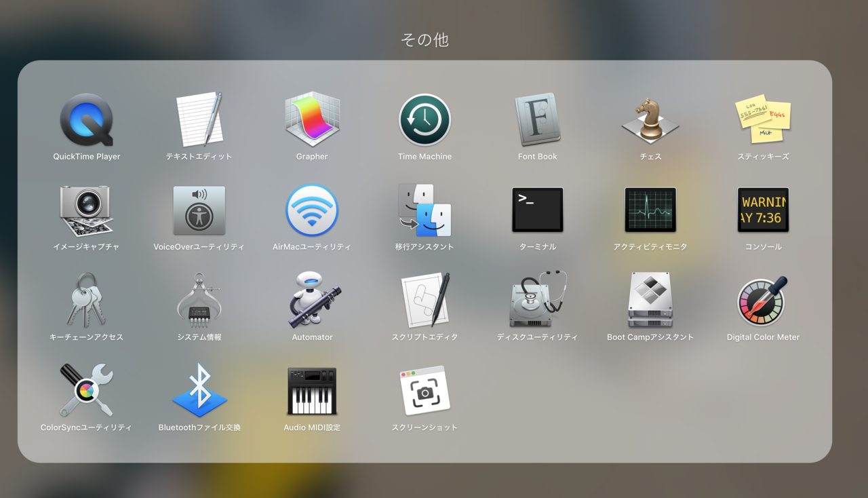The width and height of the screenshot is (868, 498).
Task: Click the "ターミナル" label text
Action: click(538, 247)
